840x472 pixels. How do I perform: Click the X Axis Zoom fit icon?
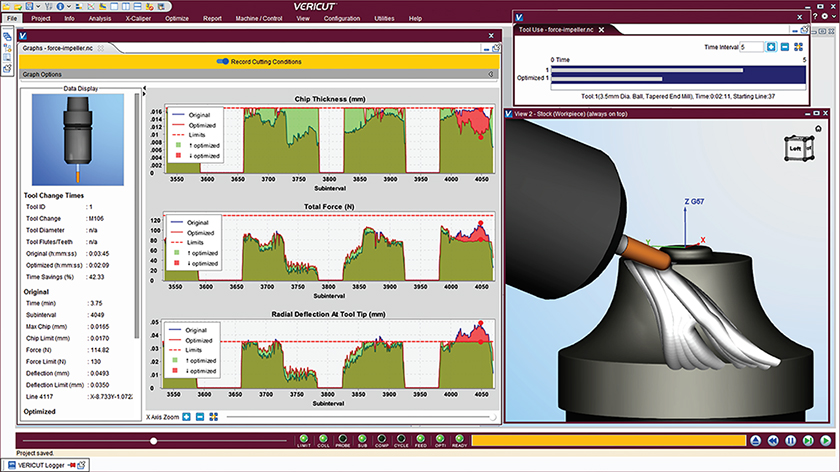(214, 416)
